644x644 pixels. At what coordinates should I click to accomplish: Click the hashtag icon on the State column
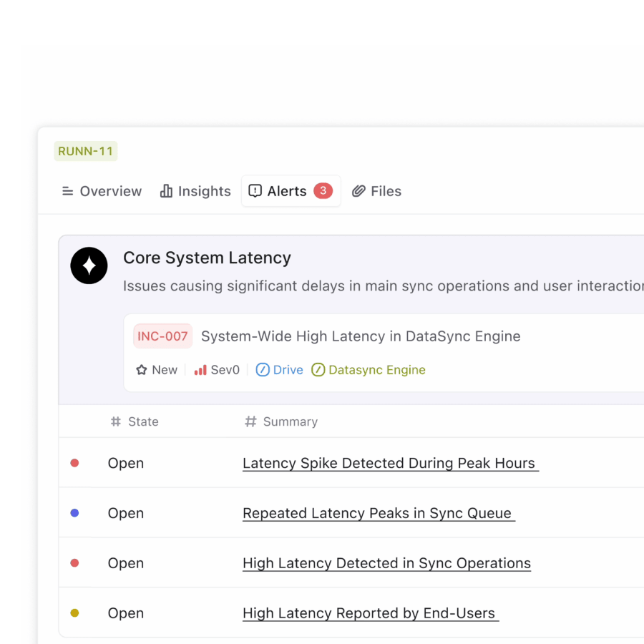[x=114, y=421]
